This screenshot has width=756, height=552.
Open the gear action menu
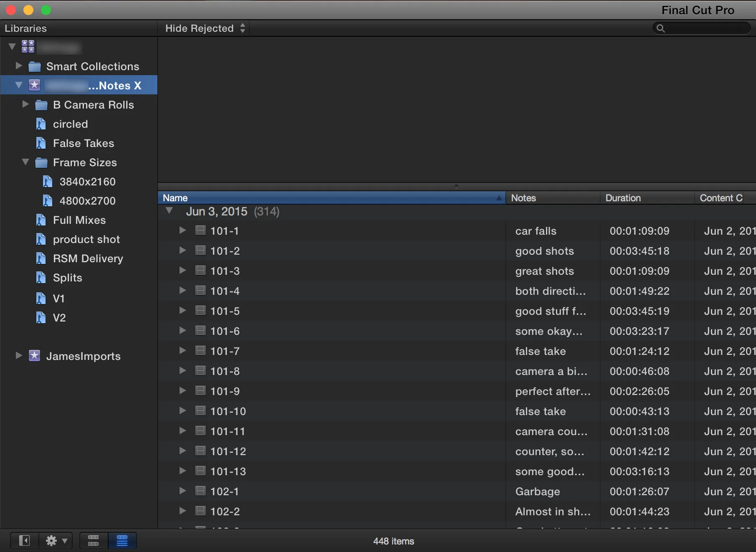tap(56, 541)
